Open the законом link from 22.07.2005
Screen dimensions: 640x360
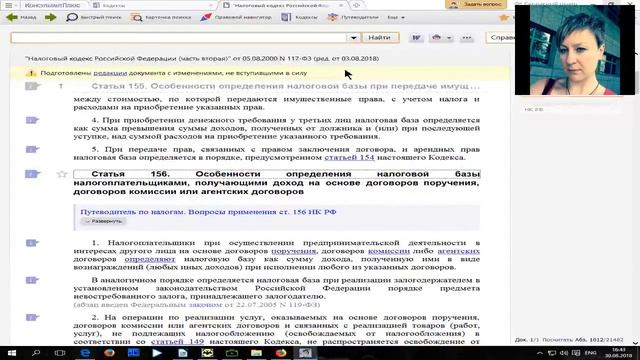point(205,305)
